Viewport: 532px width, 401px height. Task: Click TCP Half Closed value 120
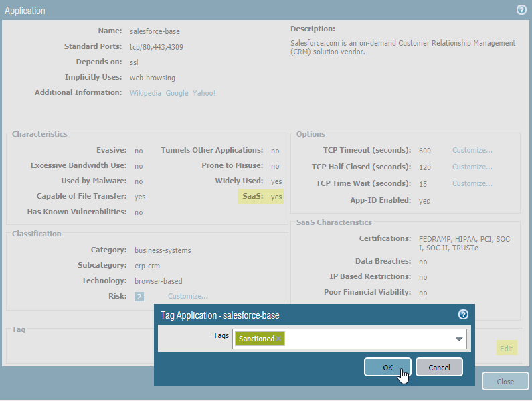click(424, 167)
